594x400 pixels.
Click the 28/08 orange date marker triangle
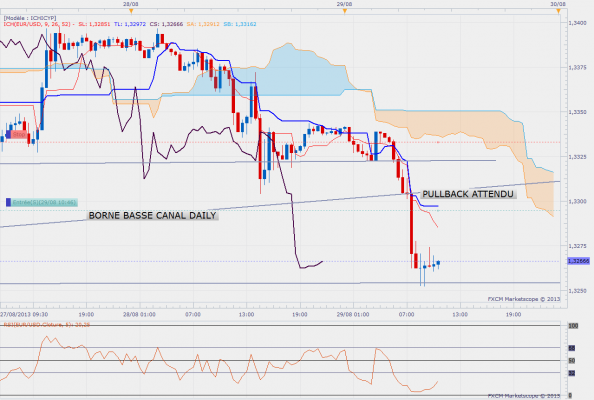pyautogui.click(x=131, y=11)
